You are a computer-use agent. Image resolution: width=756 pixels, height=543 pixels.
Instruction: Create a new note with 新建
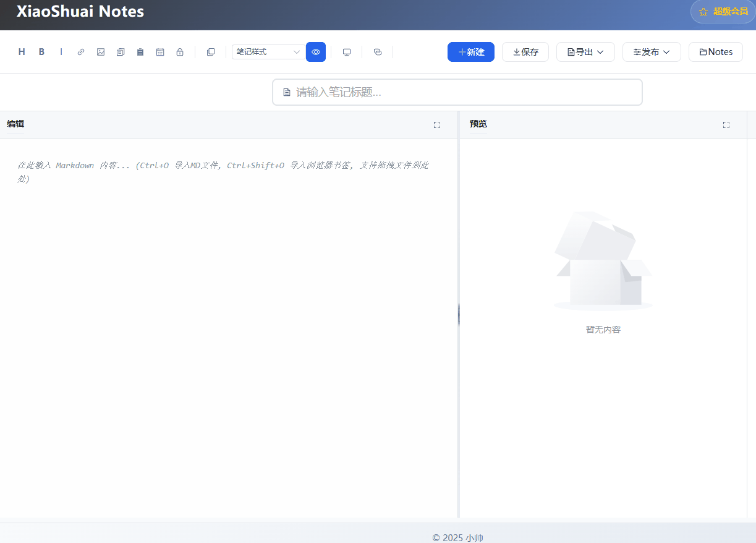point(471,52)
